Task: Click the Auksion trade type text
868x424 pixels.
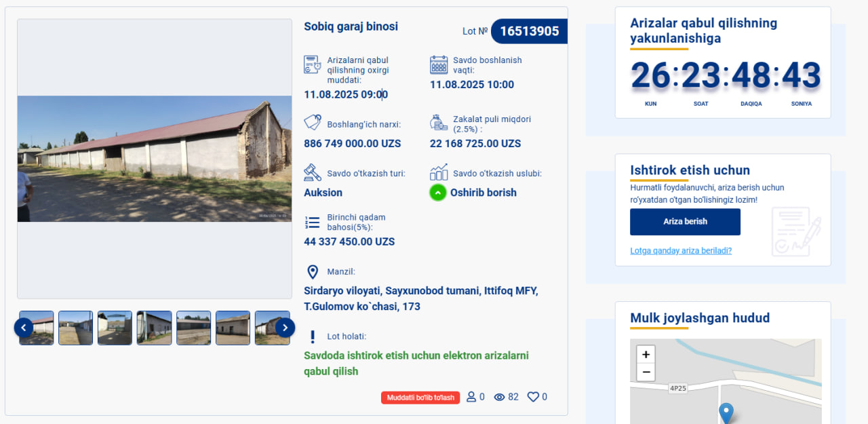Action: pyautogui.click(x=323, y=193)
